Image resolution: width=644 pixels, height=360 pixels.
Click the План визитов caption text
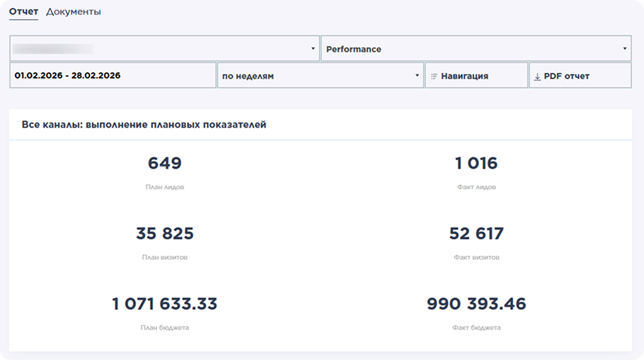(x=165, y=257)
